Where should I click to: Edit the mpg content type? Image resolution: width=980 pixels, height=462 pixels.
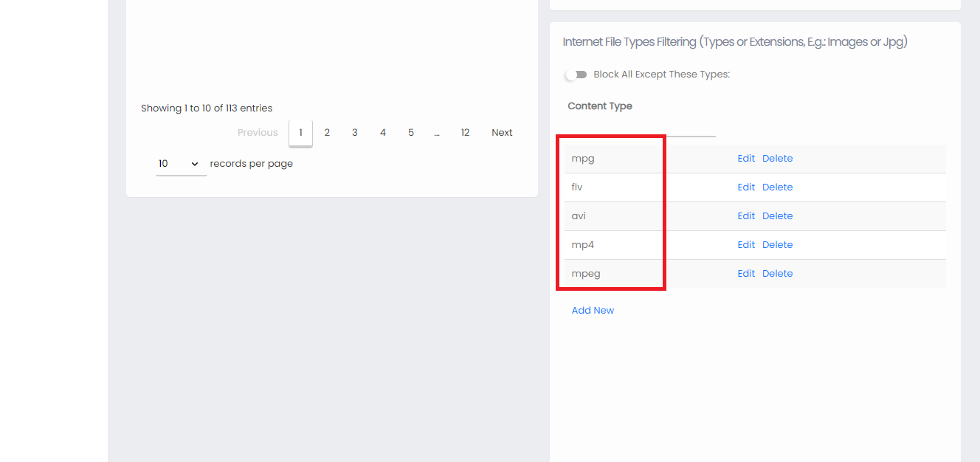[x=746, y=159]
